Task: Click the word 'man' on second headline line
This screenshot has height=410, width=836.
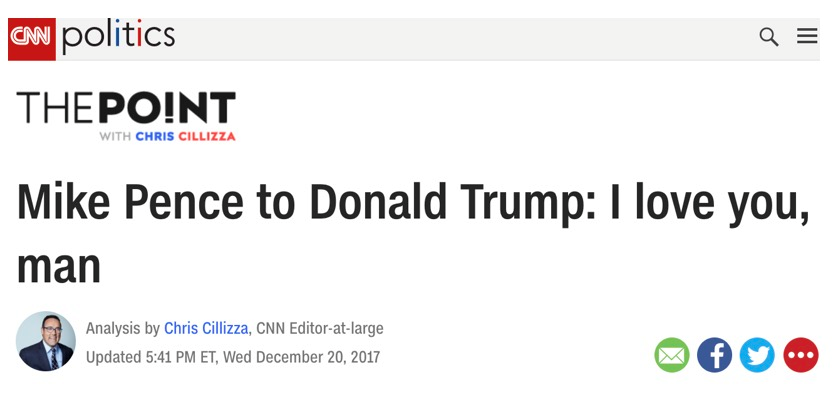Action: pyautogui.click(x=59, y=266)
